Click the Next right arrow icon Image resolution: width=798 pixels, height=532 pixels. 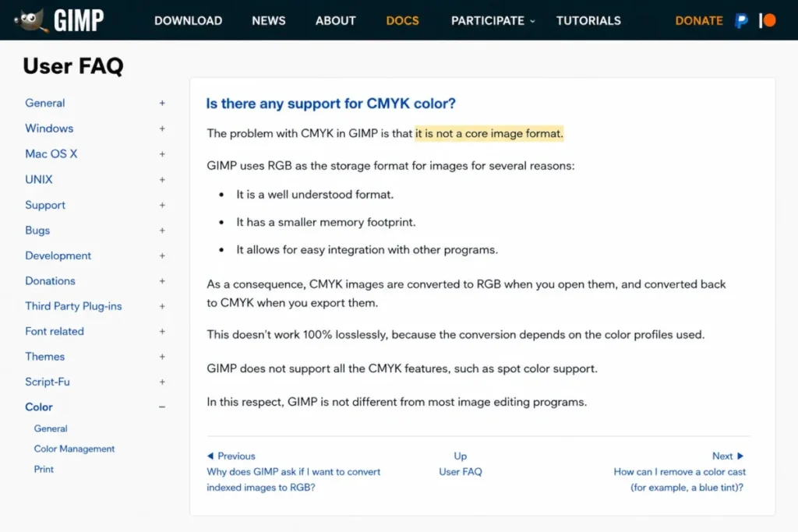tap(740, 456)
